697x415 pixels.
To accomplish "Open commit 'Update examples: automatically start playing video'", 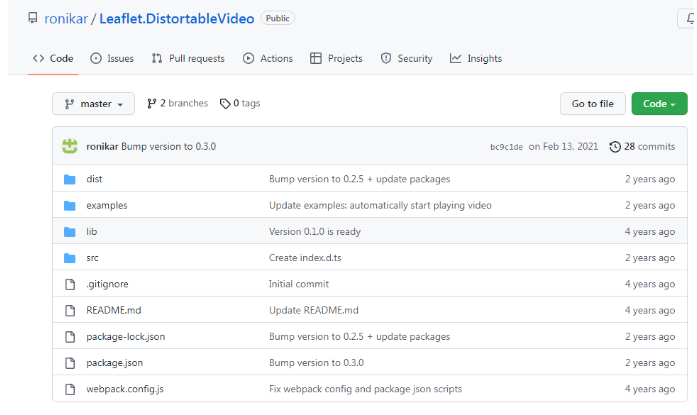I will [x=381, y=205].
